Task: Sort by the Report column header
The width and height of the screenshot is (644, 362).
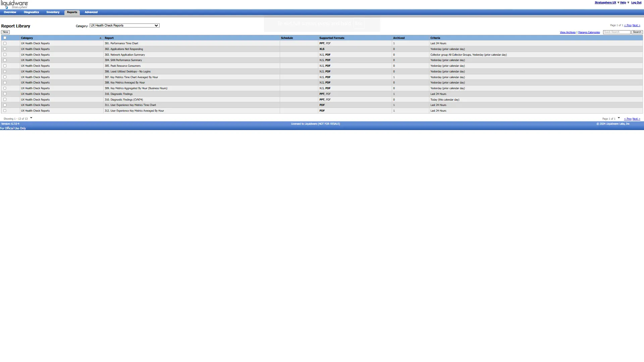Action: [109, 38]
